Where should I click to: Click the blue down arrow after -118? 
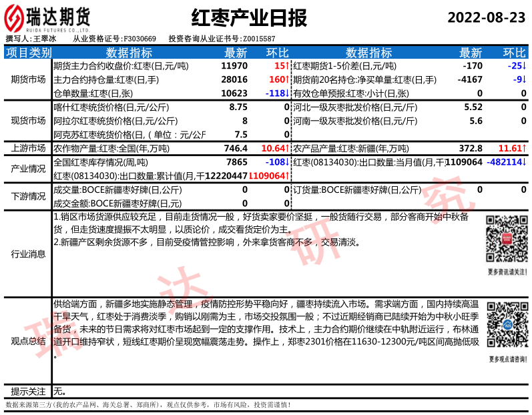(x=287, y=93)
